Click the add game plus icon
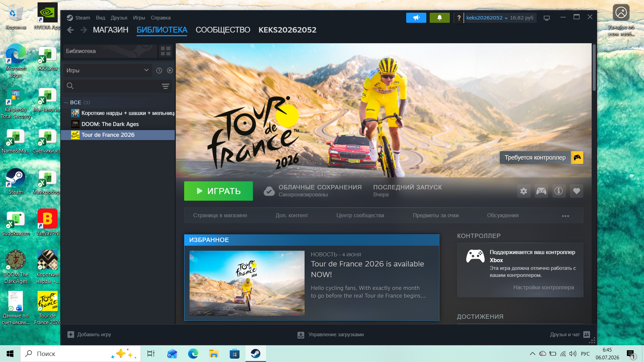 coord(70,335)
